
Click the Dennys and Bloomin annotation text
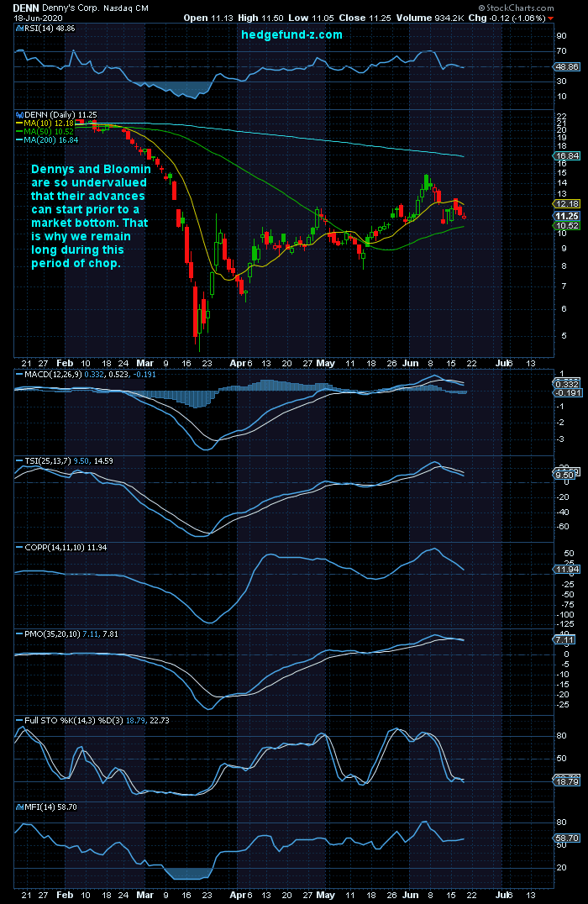click(91, 216)
